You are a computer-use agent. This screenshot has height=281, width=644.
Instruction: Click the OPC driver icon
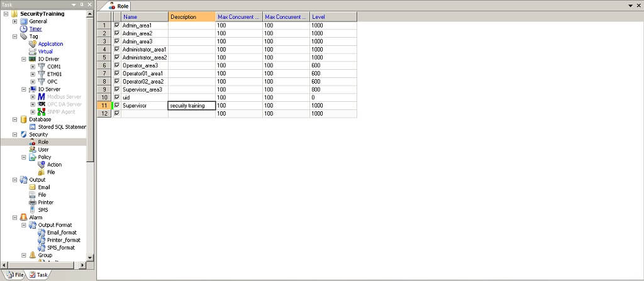[x=41, y=81]
